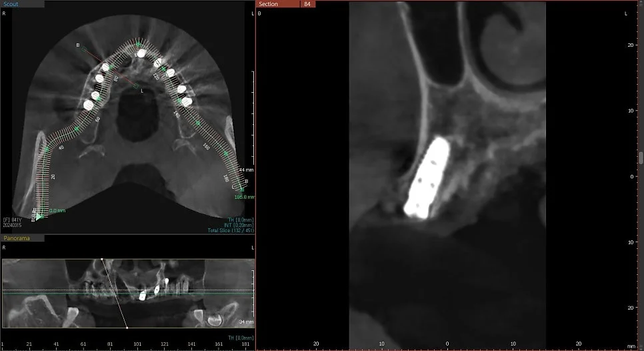This screenshot has height=351, width=644.
Task: Click the 'TH [0.0mm]' text in Panorama
Action: click(241, 338)
